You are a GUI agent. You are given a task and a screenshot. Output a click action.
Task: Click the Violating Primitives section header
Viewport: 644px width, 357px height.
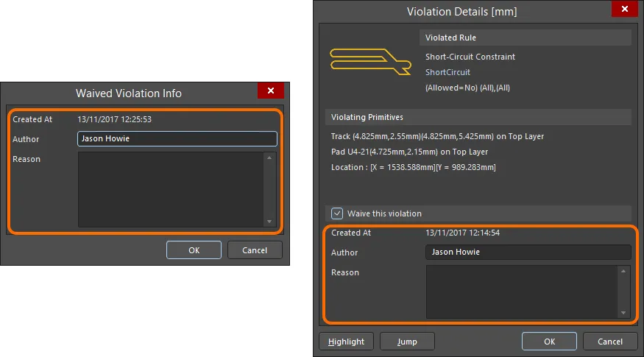point(478,117)
